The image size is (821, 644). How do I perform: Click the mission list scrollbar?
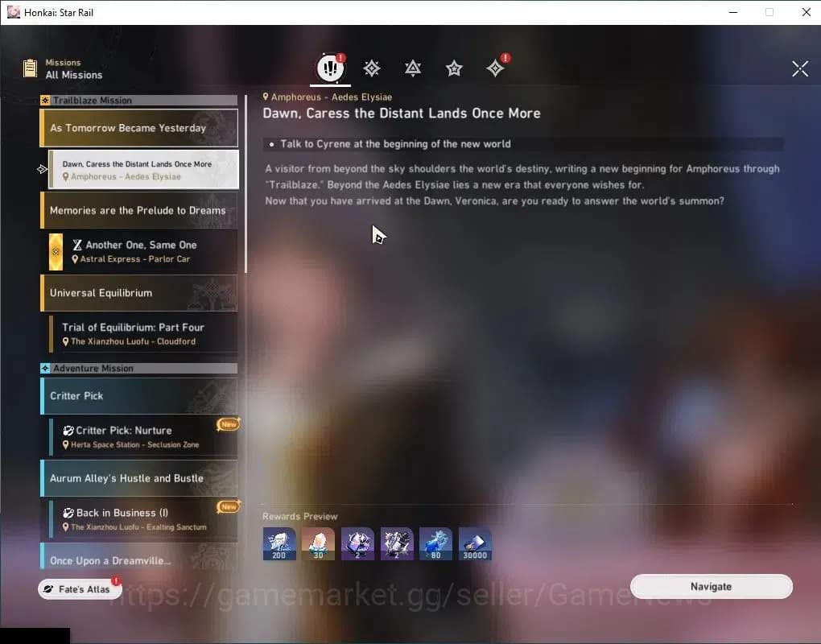click(245, 184)
